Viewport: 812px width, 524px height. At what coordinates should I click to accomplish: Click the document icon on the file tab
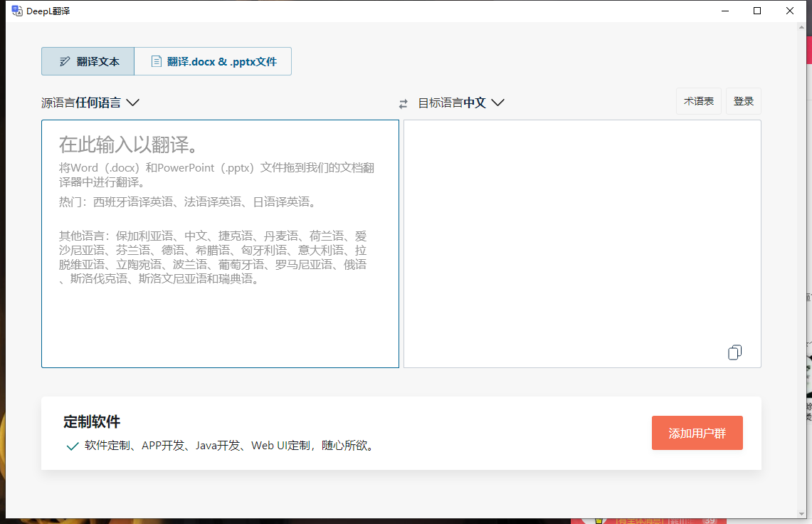[156, 61]
